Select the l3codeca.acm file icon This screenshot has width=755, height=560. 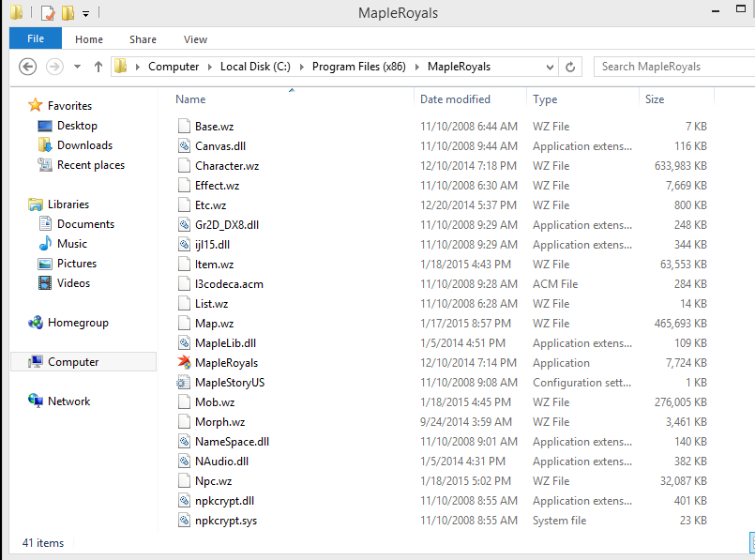point(184,284)
